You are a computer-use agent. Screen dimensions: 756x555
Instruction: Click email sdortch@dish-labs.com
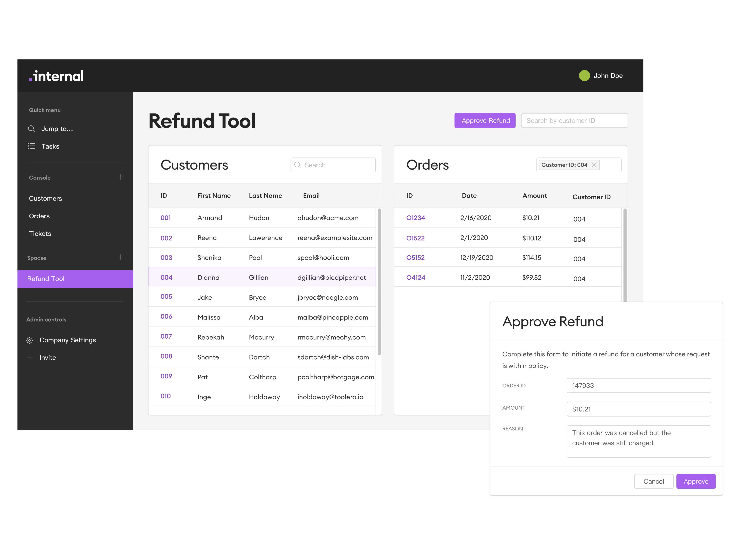point(333,357)
